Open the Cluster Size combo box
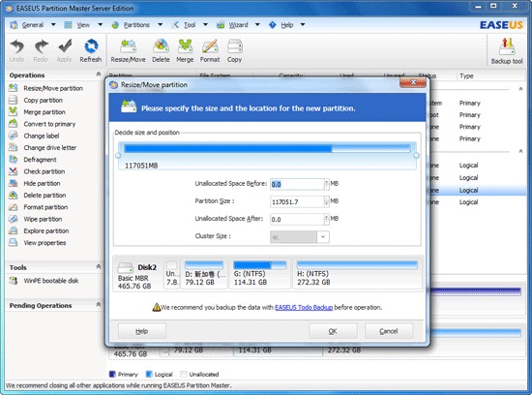 click(x=300, y=237)
